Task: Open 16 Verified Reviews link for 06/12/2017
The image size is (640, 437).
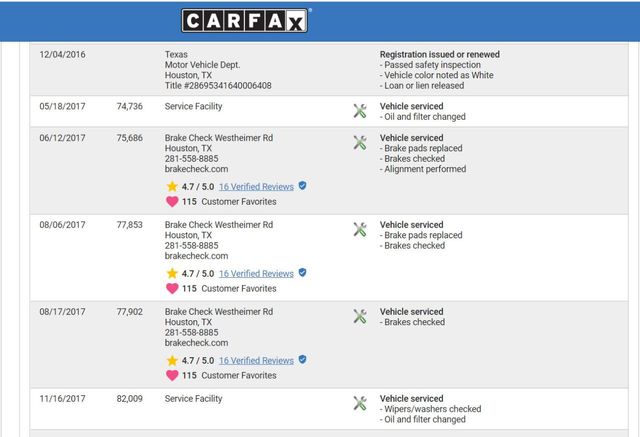Action: [256, 186]
